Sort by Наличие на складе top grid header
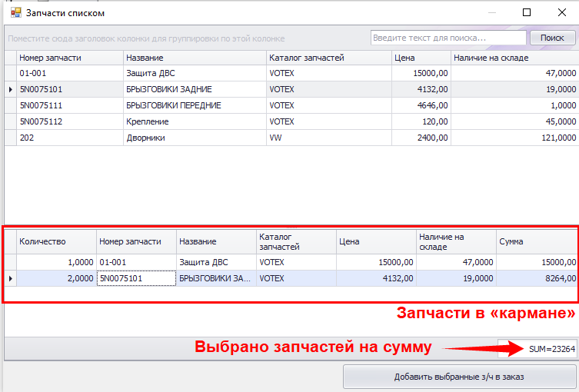 513,58
